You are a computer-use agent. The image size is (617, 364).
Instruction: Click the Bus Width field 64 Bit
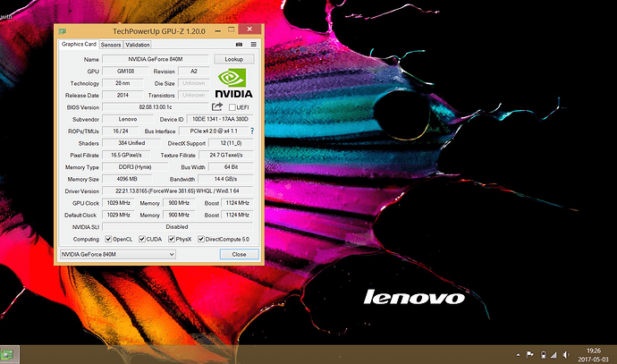point(231,167)
